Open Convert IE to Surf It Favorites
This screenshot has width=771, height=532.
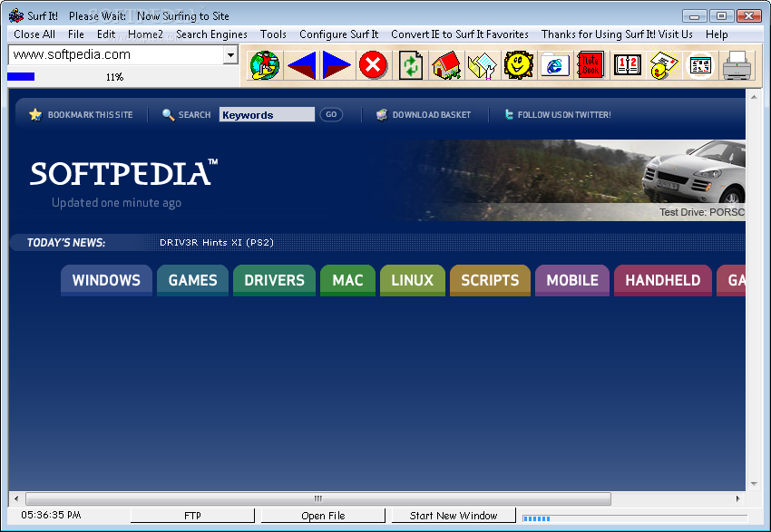click(460, 34)
